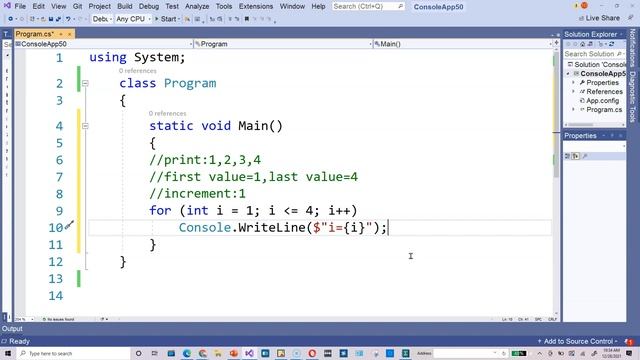Screen dimensions: 640x360
Task: Click the New Project toolbar icon
Action: click(x=33, y=19)
